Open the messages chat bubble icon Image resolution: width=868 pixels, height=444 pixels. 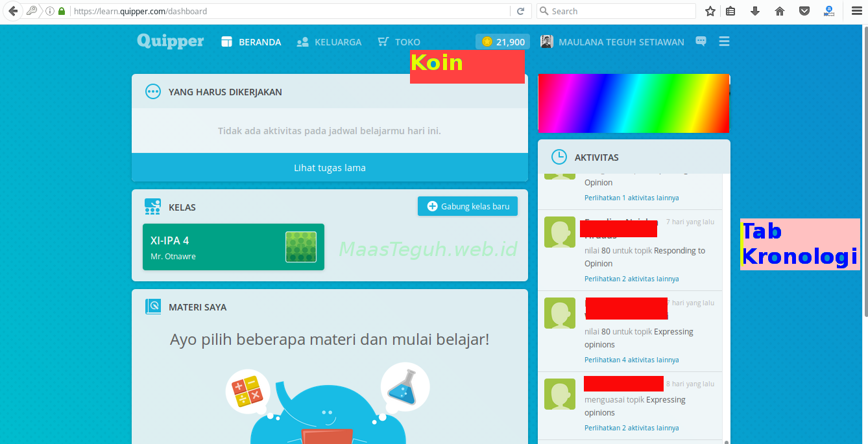click(x=701, y=41)
